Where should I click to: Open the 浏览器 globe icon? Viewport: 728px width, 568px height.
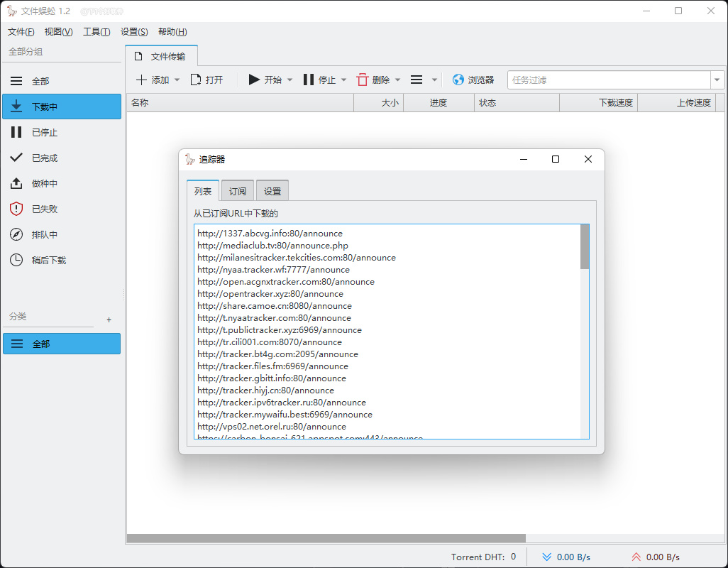458,80
